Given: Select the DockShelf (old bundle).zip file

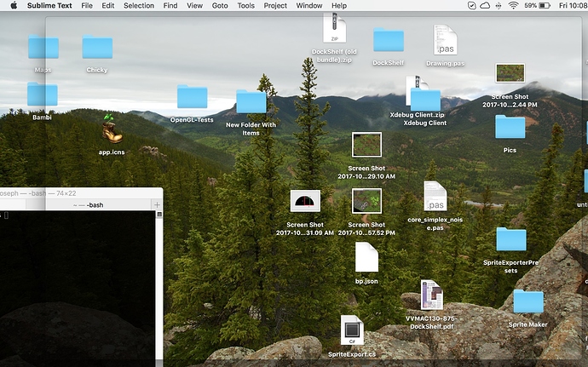Looking at the screenshot, I should [x=333, y=28].
